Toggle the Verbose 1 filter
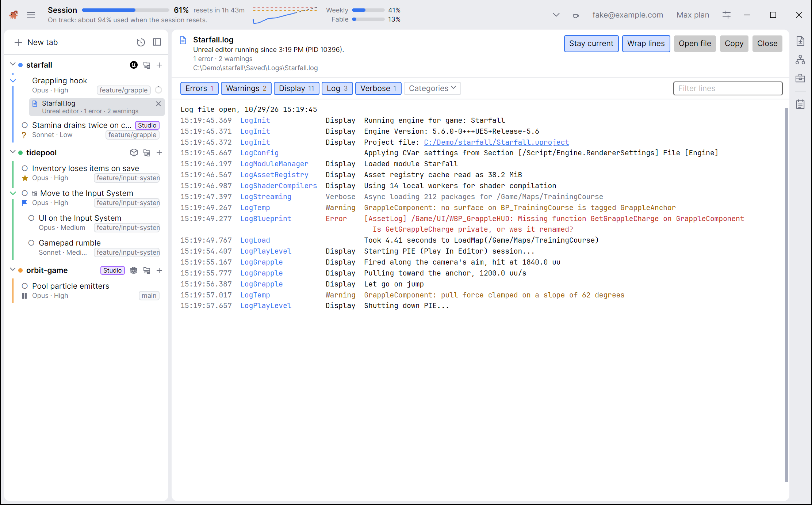Viewport: 812px width, 505px height. click(x=378, y=88)
